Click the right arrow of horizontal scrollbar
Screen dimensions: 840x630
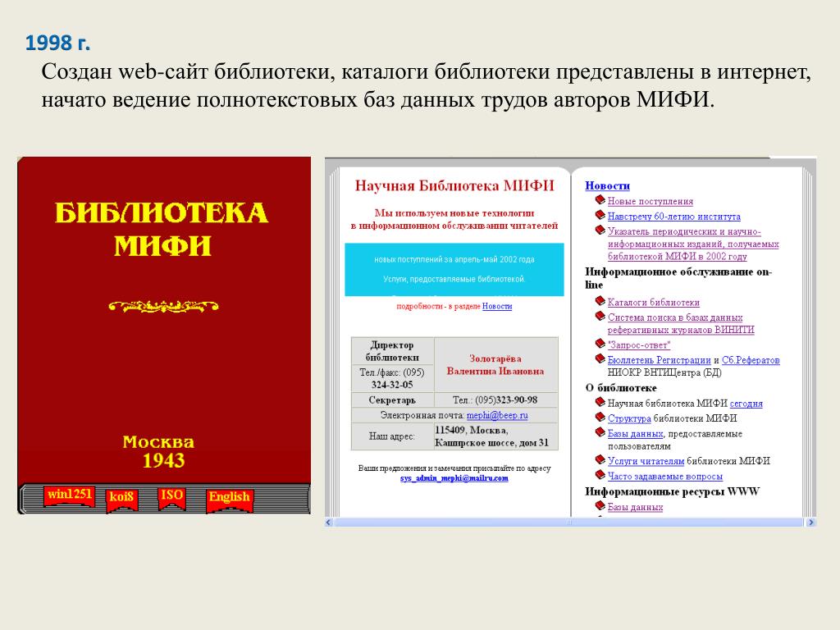[x=811, y=522]
